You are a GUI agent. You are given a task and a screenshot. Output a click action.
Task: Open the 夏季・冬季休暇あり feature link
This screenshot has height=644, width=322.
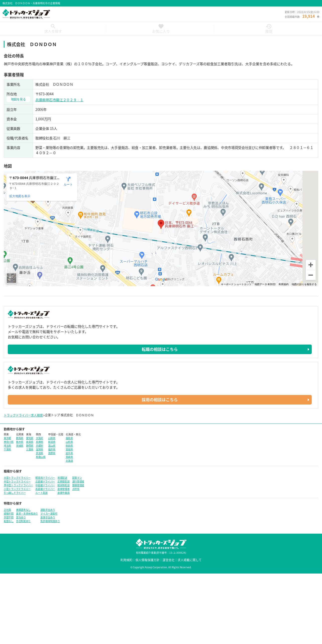(x=27, y=514)
